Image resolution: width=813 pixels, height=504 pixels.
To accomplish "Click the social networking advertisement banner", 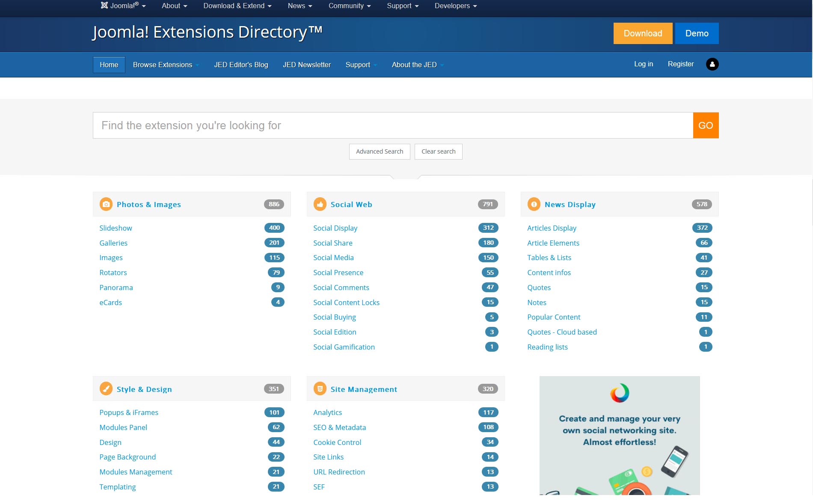I will [x=619, y=435].
